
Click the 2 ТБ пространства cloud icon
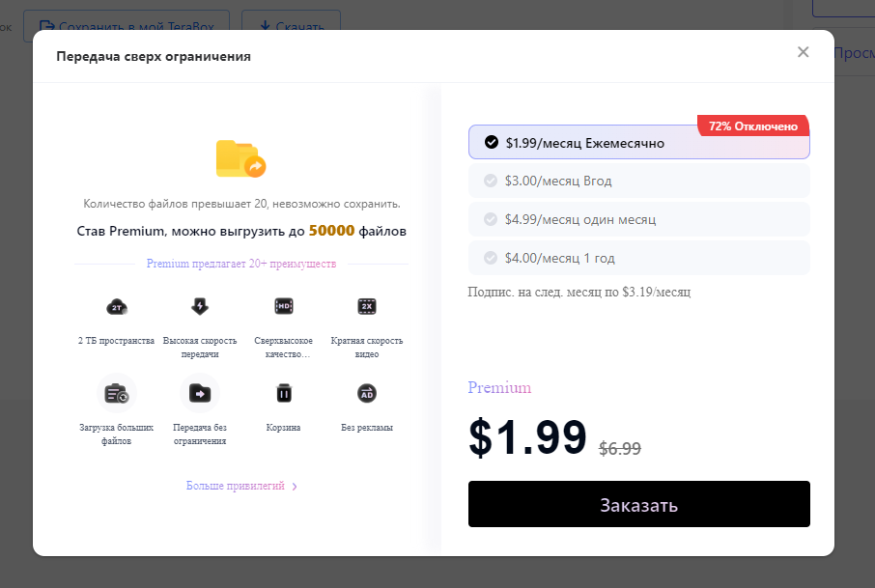[117, 306]
